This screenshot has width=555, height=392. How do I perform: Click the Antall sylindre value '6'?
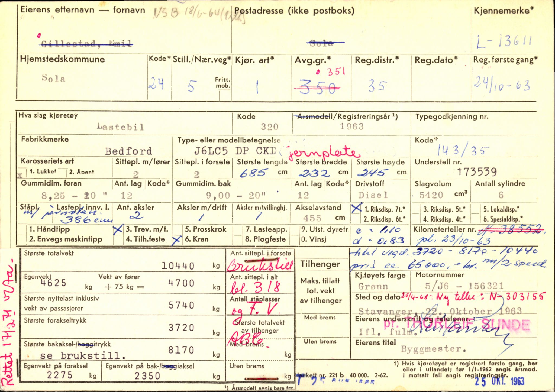click(501, 195)
